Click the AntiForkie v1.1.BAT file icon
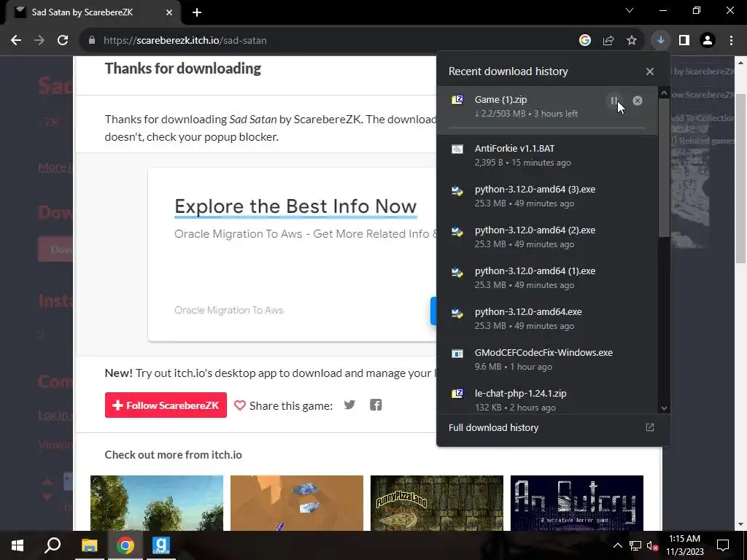 click(457, 149)
